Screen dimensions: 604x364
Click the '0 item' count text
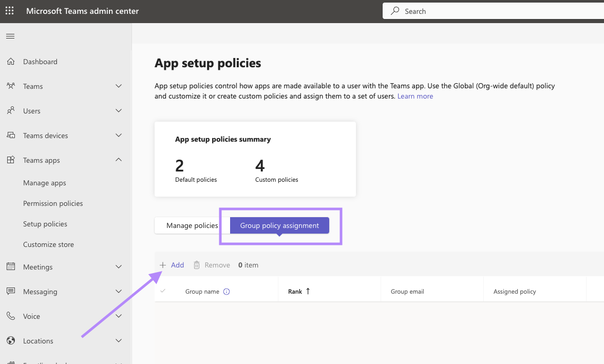point(248,265)
